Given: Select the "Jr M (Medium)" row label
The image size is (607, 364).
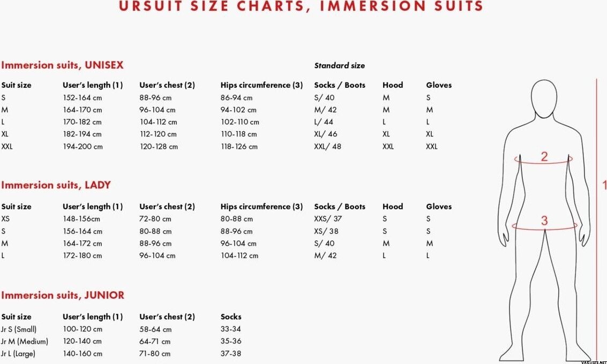Looking at the screenshot, I should 25,342.
